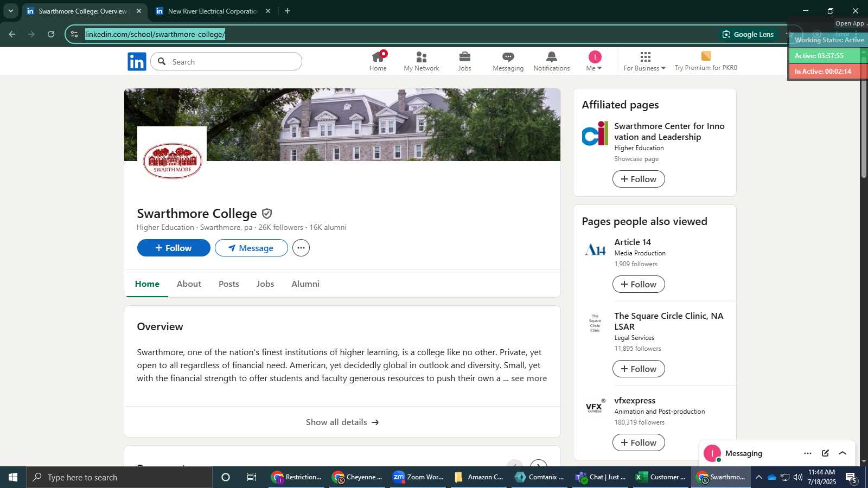The height and width of the screenshot is (488, 868).
Task: Expand overview with see more
Action: point(529,378)
